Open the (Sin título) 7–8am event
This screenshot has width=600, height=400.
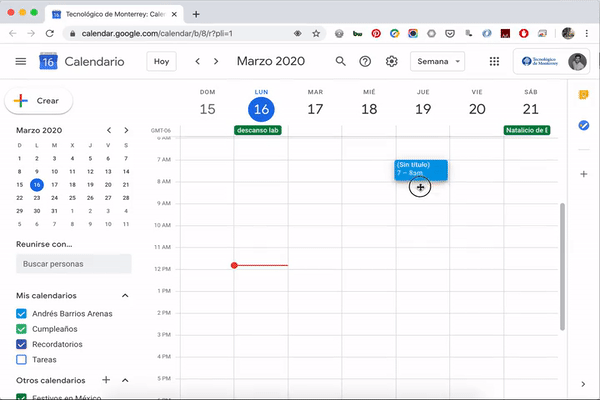[421, 170]
